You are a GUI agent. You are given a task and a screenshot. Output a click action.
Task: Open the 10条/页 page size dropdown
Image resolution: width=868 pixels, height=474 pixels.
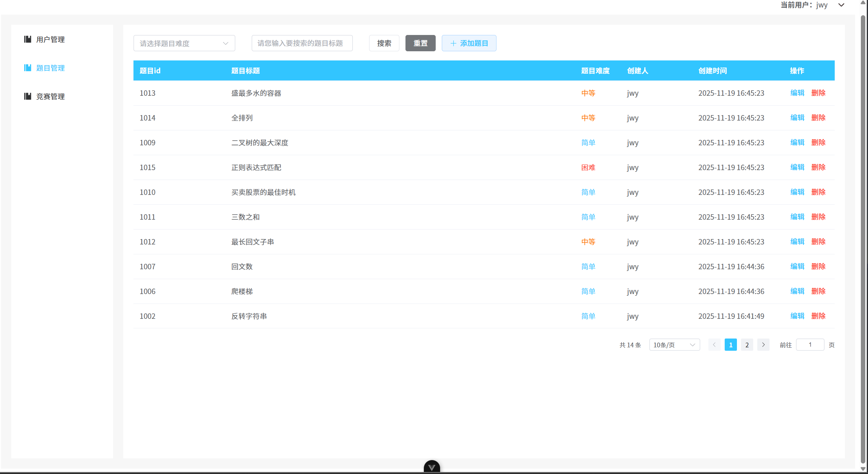[x=674, y=345]
